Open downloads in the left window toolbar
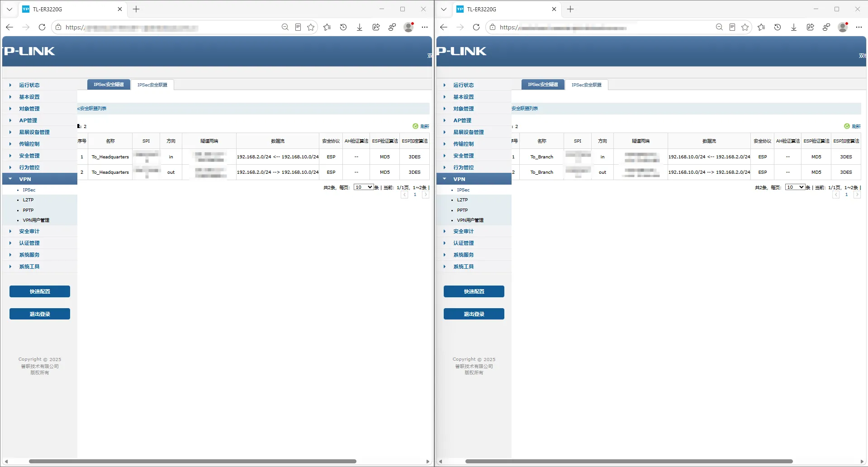Image resolution: width=868 pixels, height=467 pixels. 360,27
